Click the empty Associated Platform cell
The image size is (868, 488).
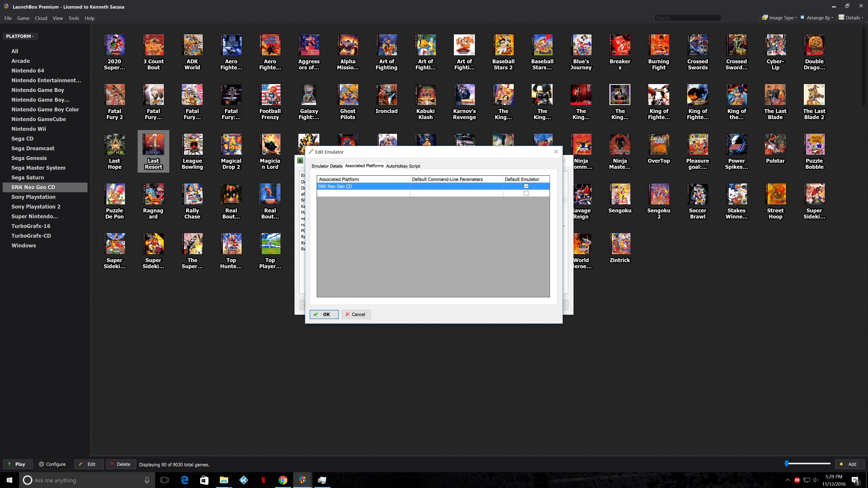[x=363, y=193]
